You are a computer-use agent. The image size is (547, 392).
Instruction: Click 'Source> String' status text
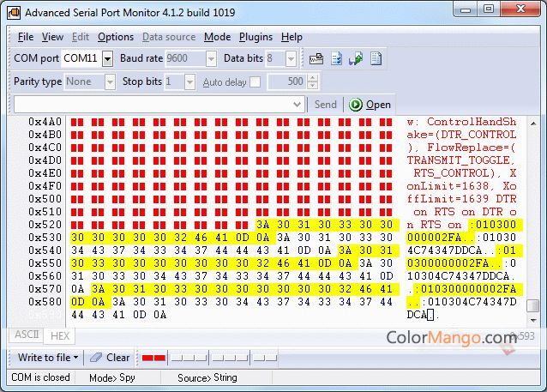[x=207, y=377]
